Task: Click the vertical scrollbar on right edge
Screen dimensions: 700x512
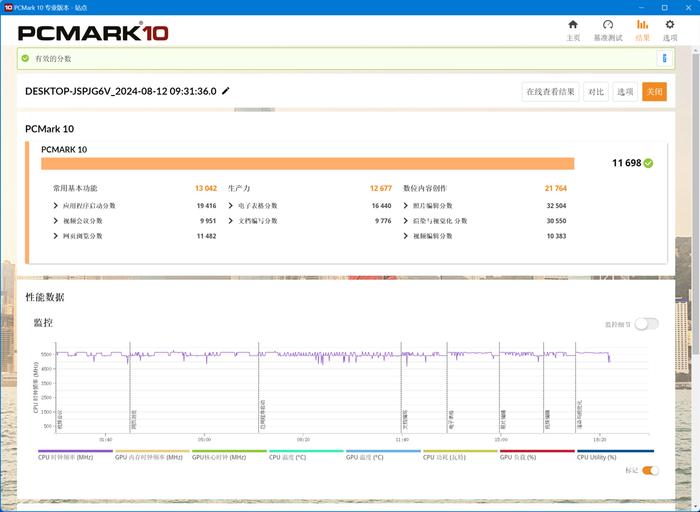Action: pos(696,201)
